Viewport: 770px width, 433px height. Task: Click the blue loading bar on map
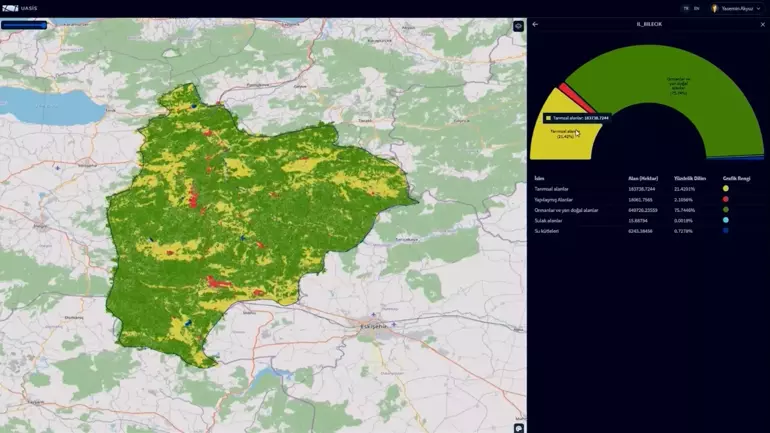(x=24, y=26)
